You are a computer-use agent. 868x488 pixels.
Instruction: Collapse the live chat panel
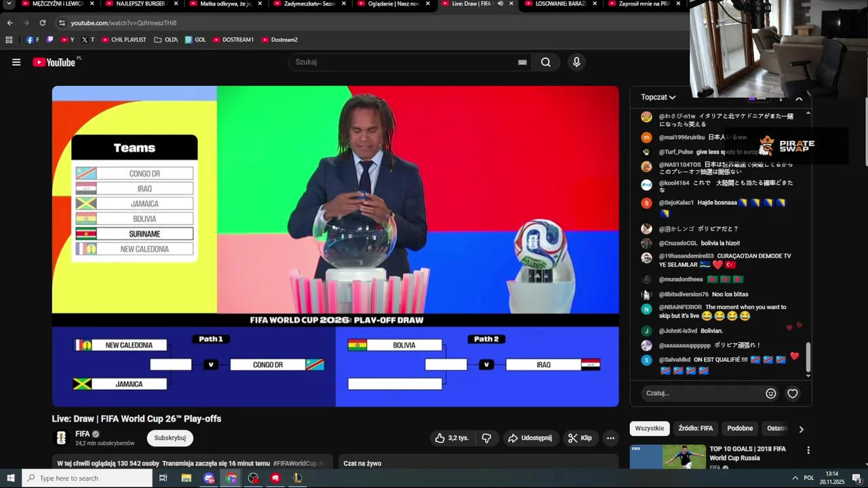[799, 99]
